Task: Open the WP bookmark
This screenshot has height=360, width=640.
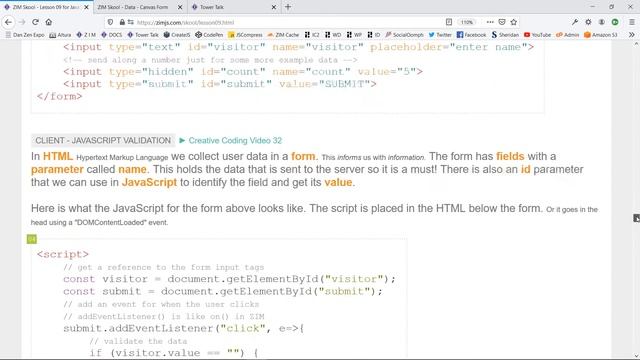Action: point(354,35)
